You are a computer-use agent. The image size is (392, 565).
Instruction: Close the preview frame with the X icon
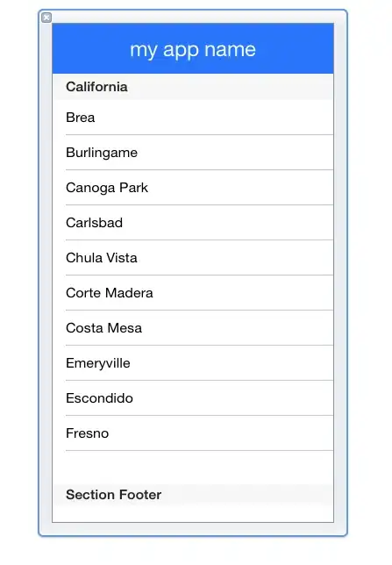tap(46, 18)
